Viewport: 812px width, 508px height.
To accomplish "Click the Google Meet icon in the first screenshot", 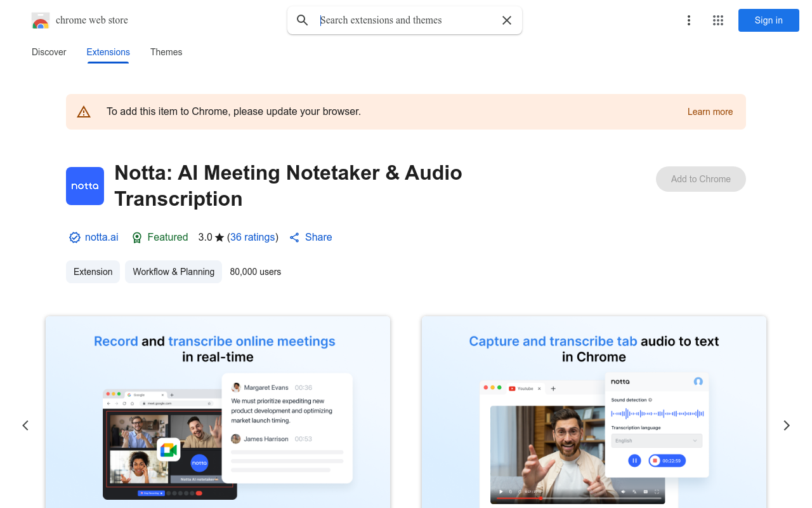I will pyautogui.click(x=169, y=450).
